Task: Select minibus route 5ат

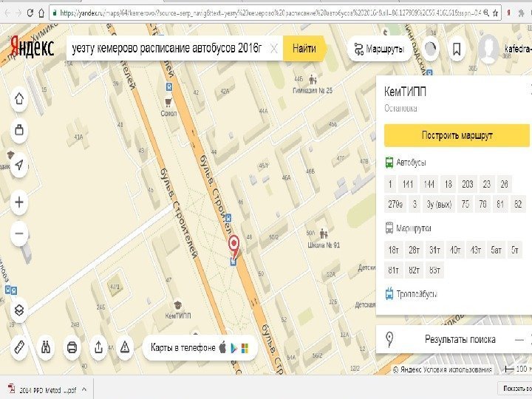Action: [496, 250]
